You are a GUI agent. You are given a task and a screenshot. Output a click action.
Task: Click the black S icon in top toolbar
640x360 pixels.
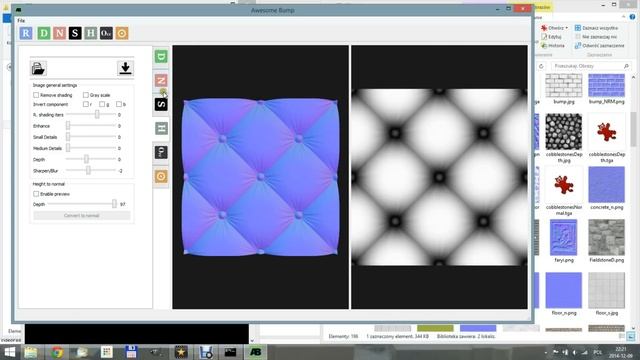pos(75,33)
